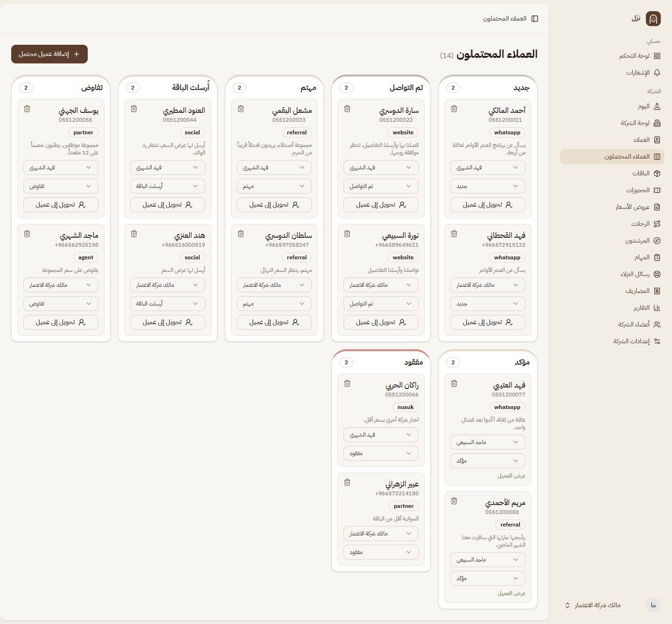Expand the مالك شركة الاعتمار account switcher

612,605
